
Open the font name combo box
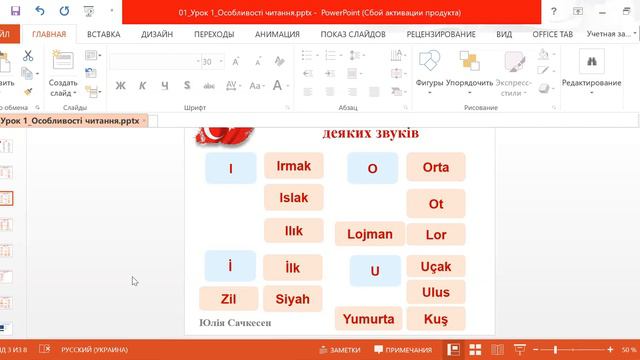[x=155, y=62]
